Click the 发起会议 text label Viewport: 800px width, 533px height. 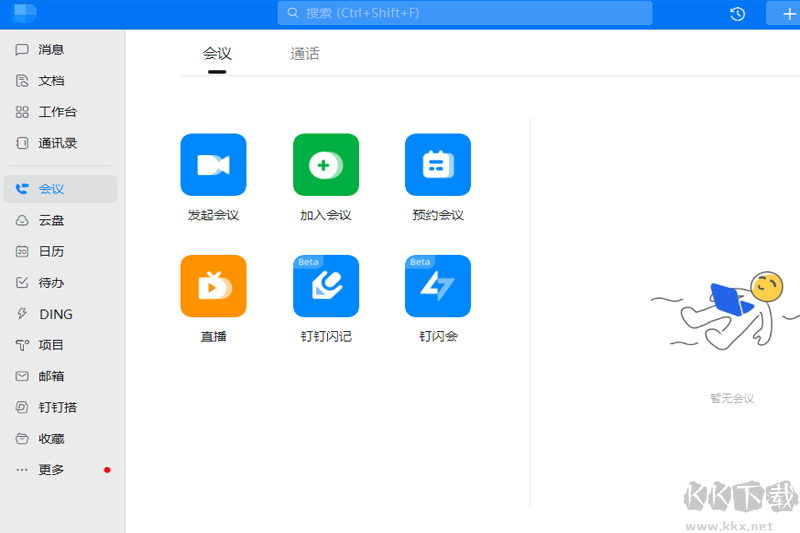(213, 215)
